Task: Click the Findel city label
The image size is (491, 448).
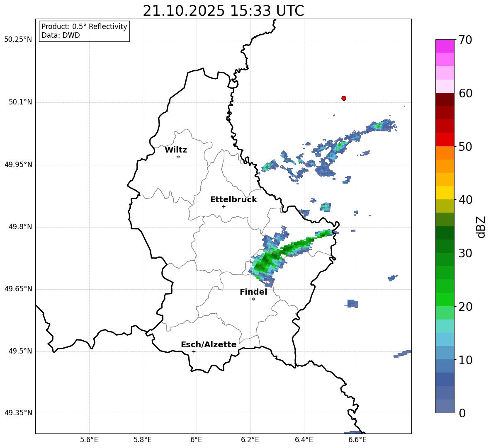Action: (253, 292)
